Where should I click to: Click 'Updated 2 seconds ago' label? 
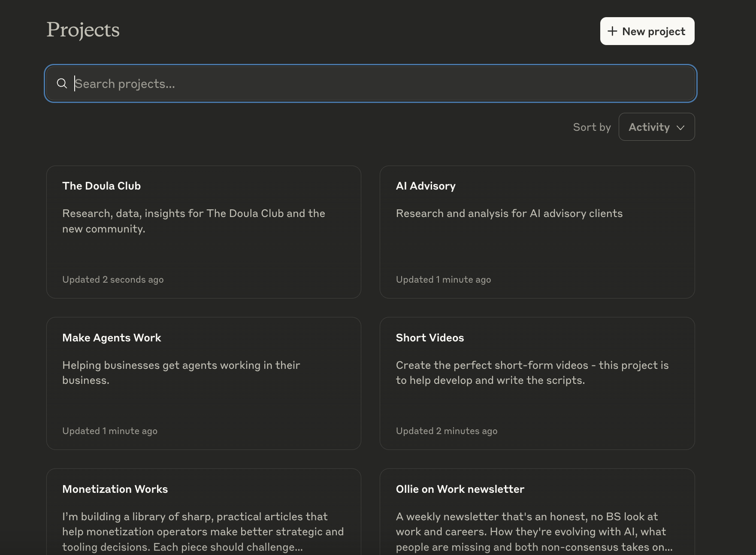(113, 280)
